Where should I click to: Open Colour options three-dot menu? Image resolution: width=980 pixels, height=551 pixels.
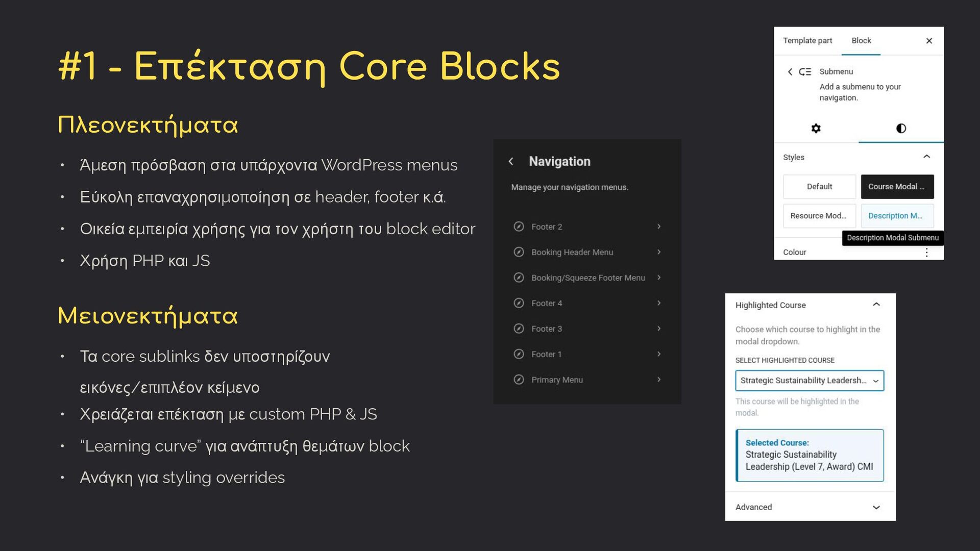pyautogui.click(x=926, y=252)
